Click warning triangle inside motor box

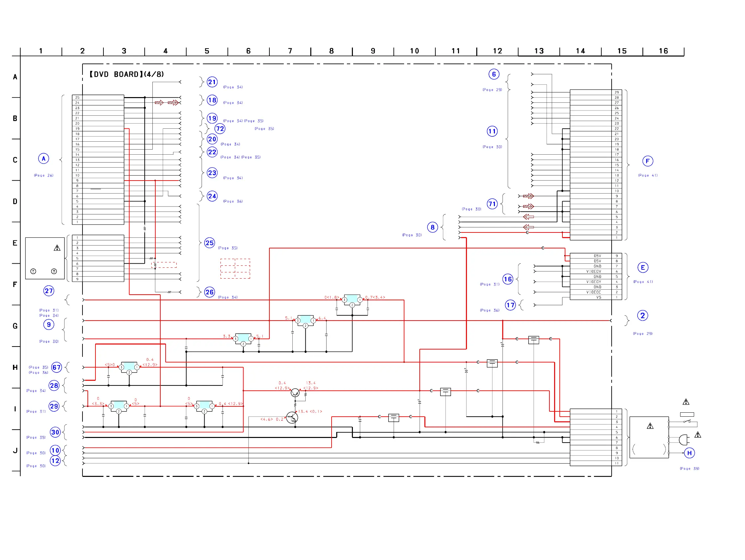pyautogui.click(x=57, y=248)
